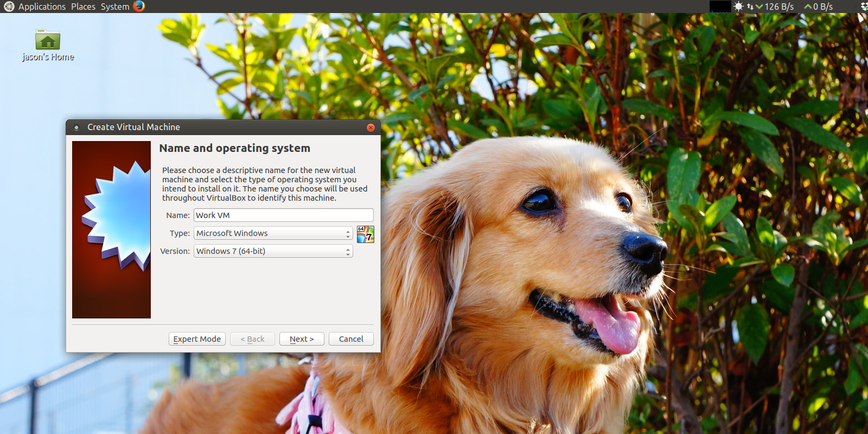This screenshot has width=868, height=434.
Task: Click the Name field containing Work VM
Action: 284,215
